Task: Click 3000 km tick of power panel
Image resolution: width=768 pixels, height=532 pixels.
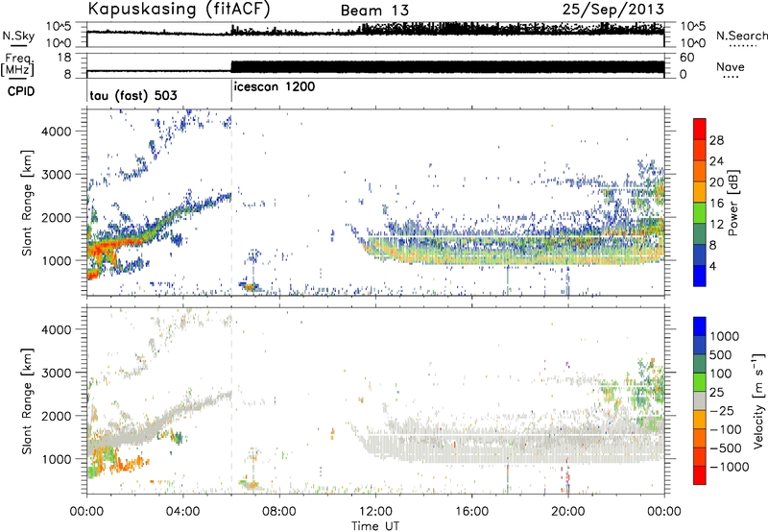Action: click(x=56, y=175)
